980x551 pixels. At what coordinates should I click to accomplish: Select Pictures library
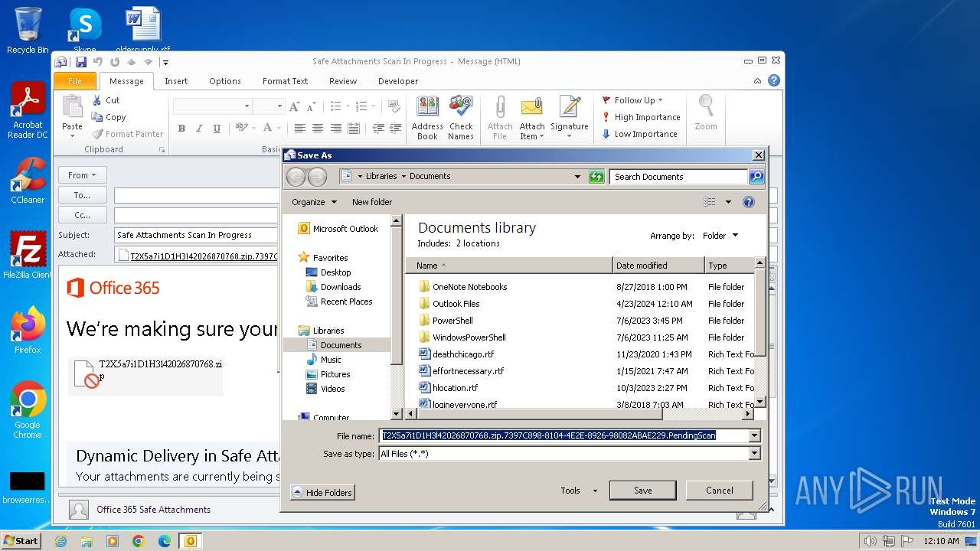click(328, 374)
